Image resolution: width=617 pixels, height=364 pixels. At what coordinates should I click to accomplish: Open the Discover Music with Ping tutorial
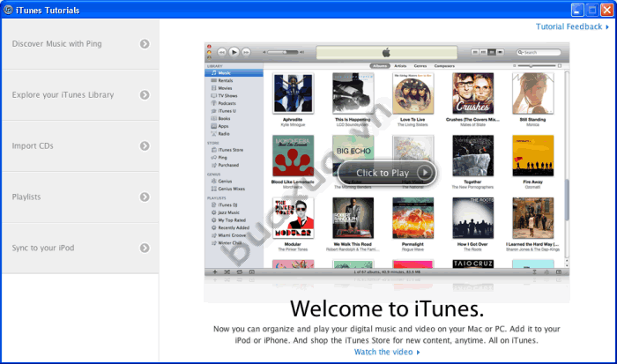coord(80,44)
